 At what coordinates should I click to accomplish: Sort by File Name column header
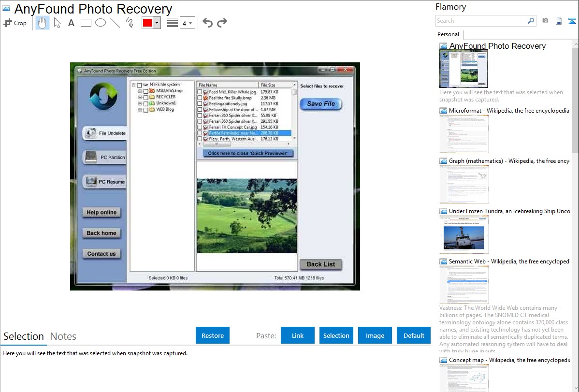tap(227, 85)
